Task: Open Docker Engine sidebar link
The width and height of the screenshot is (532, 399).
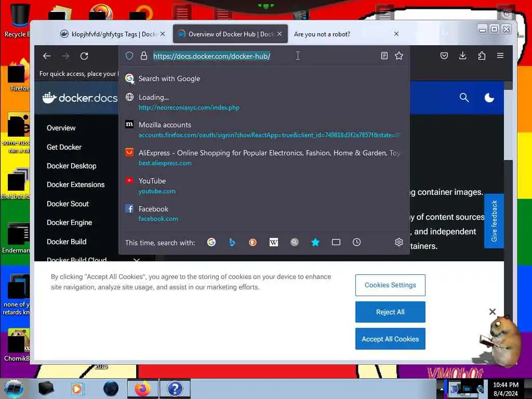Action: 70,222
